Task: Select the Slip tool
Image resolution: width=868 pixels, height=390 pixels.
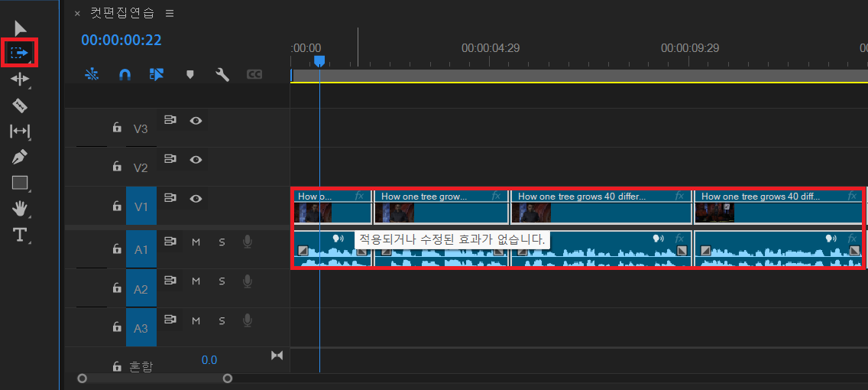Action: click(19, 132)
